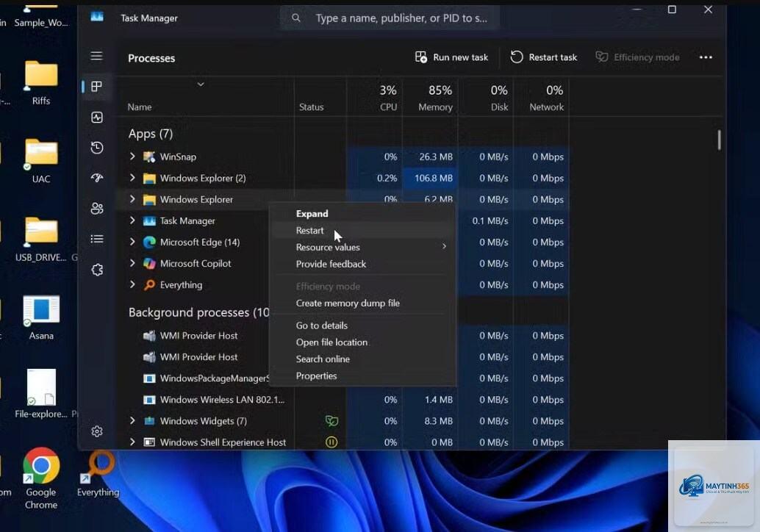Open Properties from context menu

pos(362,376)
